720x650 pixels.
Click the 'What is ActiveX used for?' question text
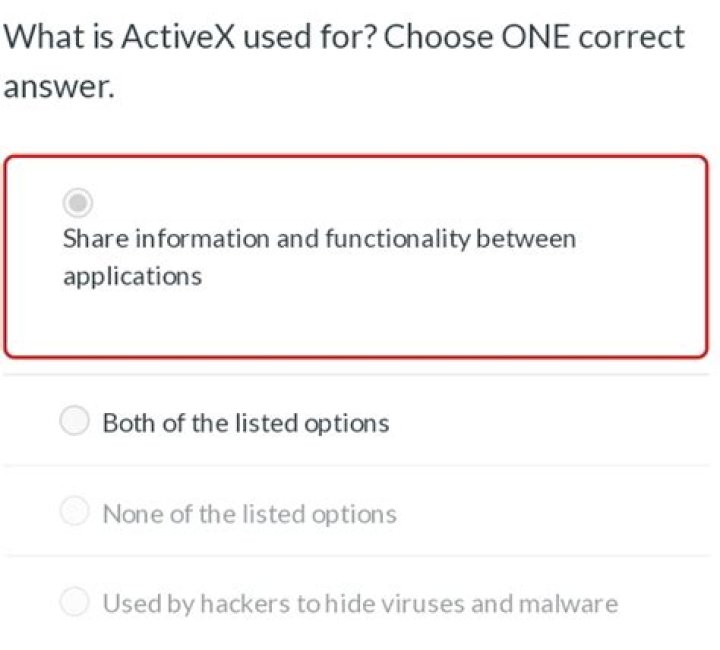190,38
